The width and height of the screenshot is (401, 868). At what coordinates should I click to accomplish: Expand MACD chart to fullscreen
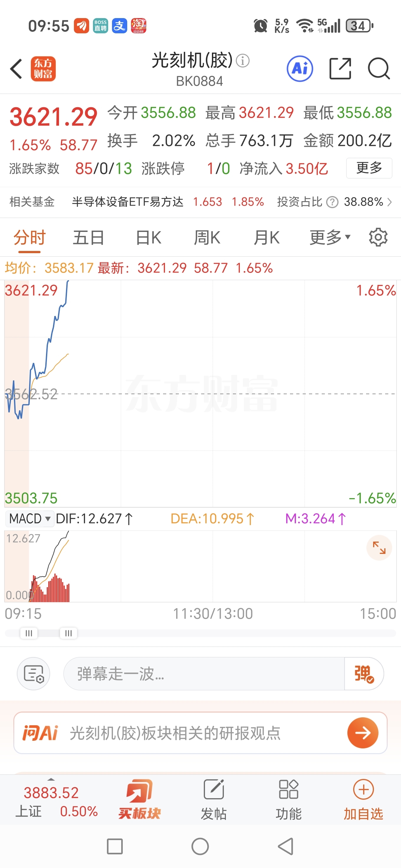click(x=379, y=548)
